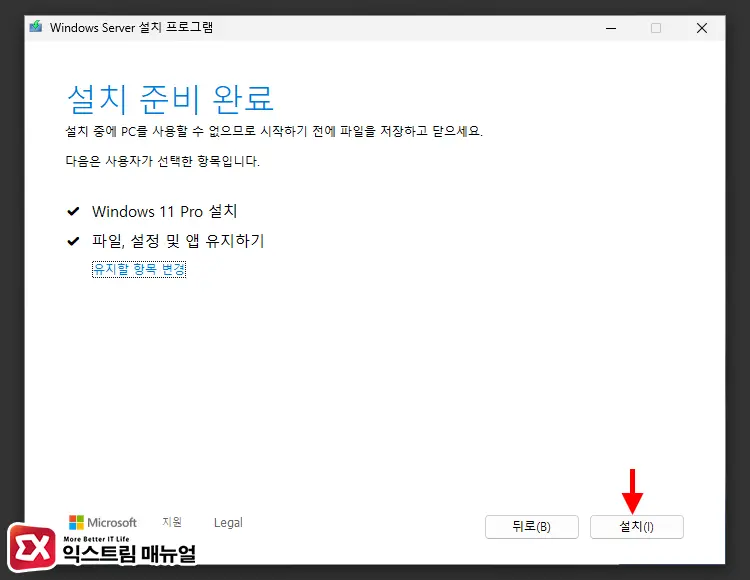
Task: Select the text '파일, 설정 및 앱 유지하기'
Action: coord(178,241)
